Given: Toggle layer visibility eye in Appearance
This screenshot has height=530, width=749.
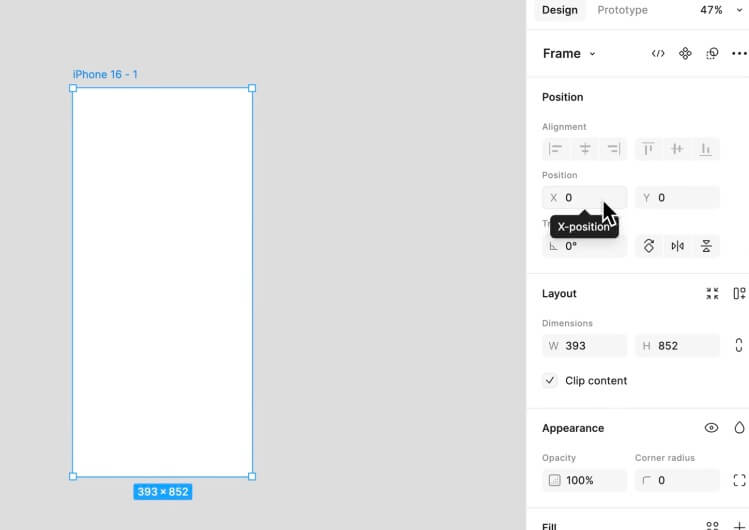Looking at the screenshot, I should [x=711, y=428].
